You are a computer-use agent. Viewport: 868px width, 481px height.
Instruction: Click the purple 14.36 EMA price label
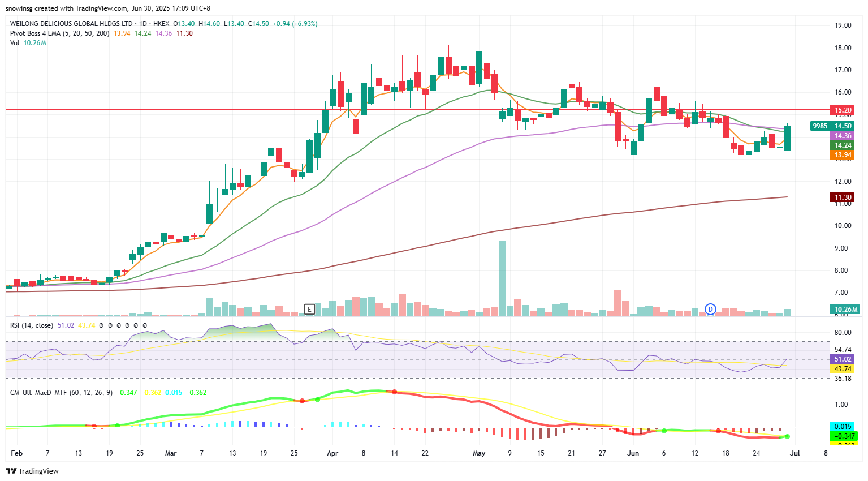coord(843,136)
